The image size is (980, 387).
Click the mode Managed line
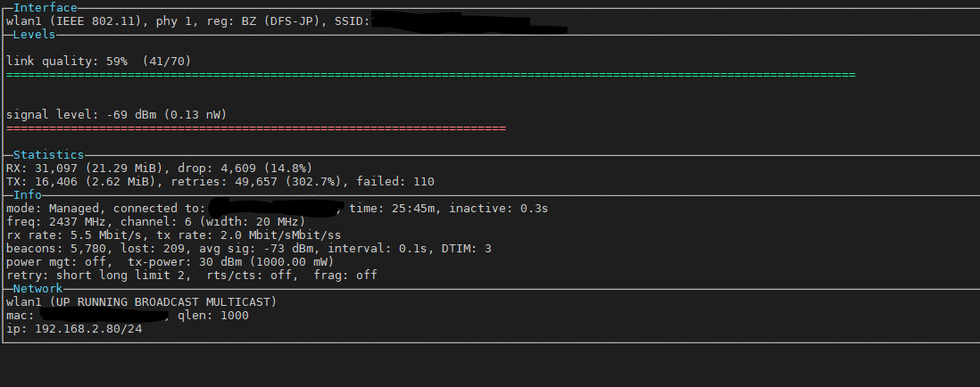point(277,209)
